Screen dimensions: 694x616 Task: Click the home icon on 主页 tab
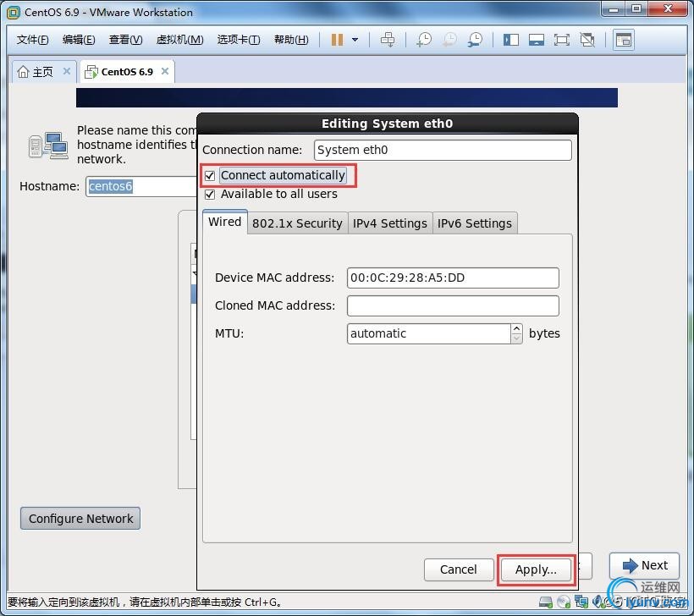pyautogui.click(x=23, y=71)
